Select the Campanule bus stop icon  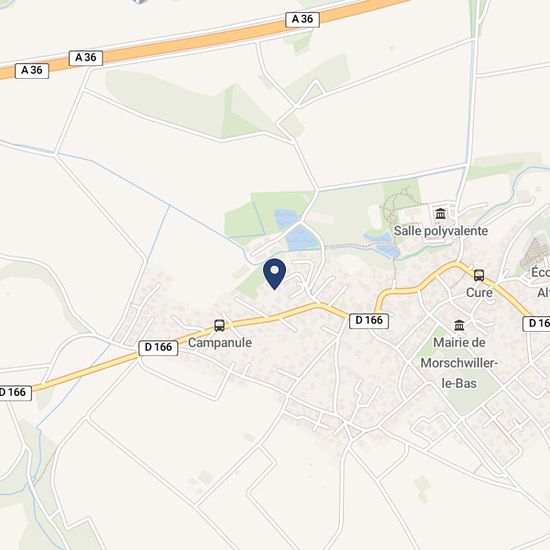coord(219,326)
